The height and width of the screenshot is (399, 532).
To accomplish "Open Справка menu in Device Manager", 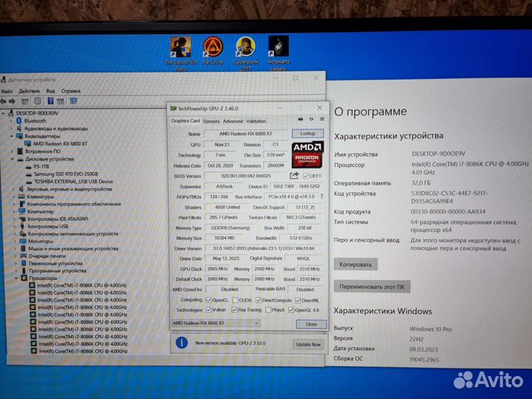I will click(71, 91).
